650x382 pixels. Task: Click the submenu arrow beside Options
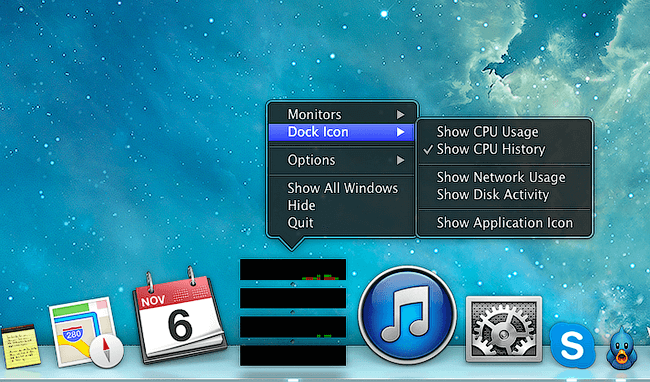[400, 160]
